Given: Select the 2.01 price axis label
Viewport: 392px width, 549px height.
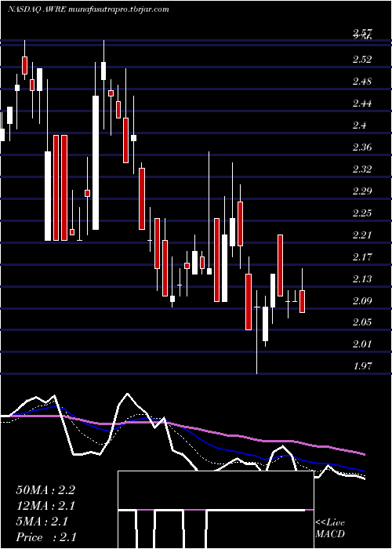Looking at the screenshot, I should (x=362, y=344).
